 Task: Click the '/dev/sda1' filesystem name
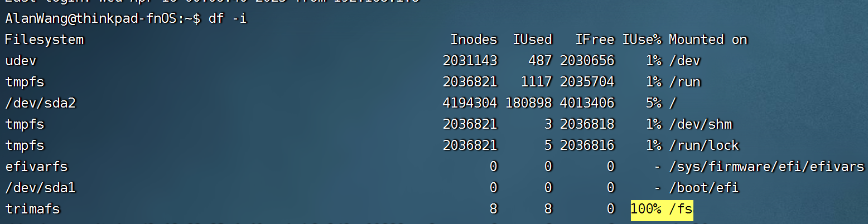[x=40, y=188]
